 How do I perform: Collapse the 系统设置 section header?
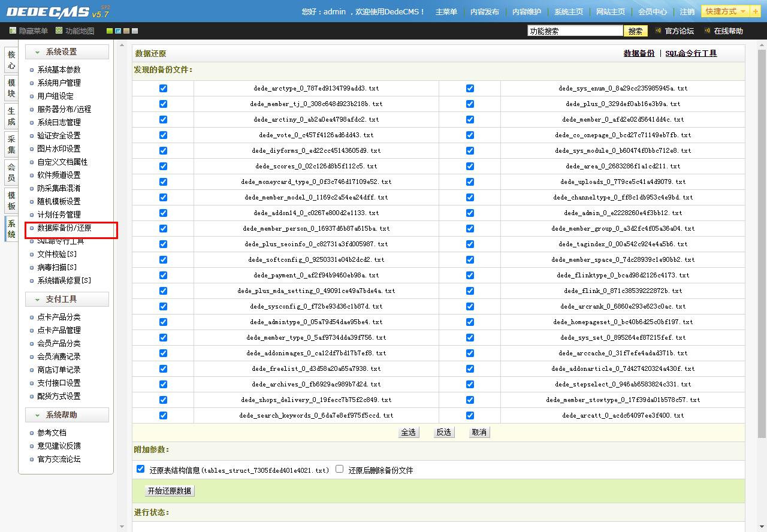(67, 52)
